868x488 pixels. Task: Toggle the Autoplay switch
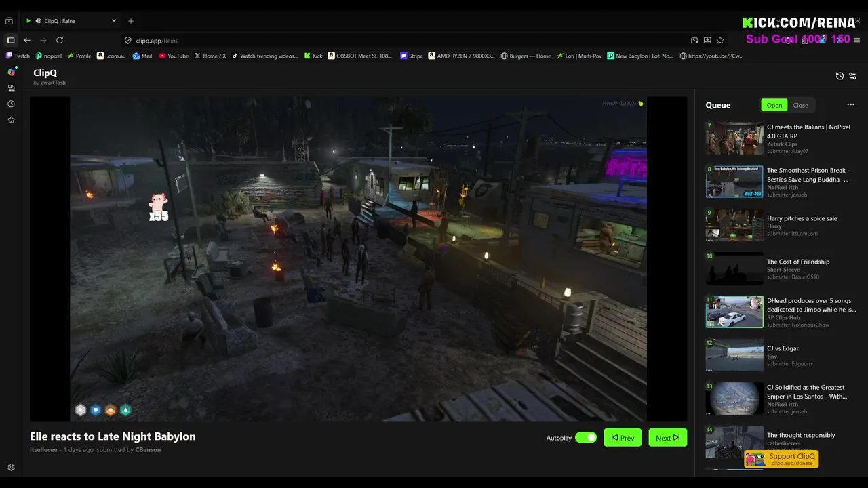click(586, 438)
